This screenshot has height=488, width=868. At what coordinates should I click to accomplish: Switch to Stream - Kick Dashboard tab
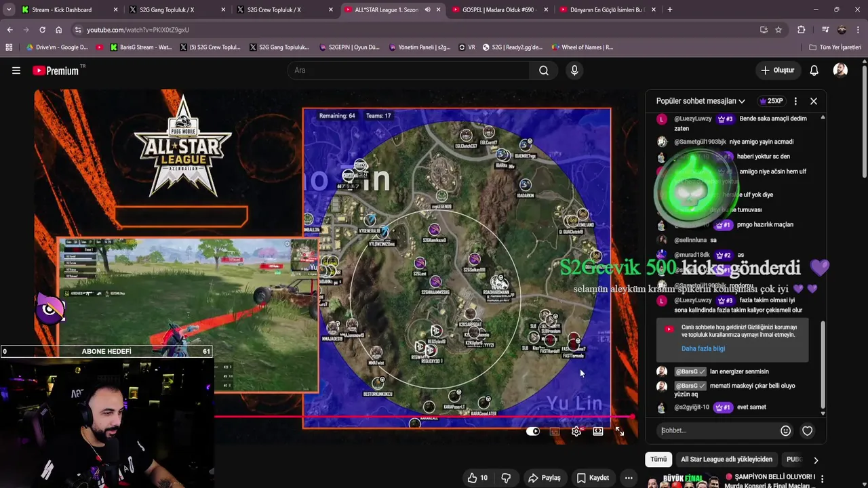coord(69,9)
